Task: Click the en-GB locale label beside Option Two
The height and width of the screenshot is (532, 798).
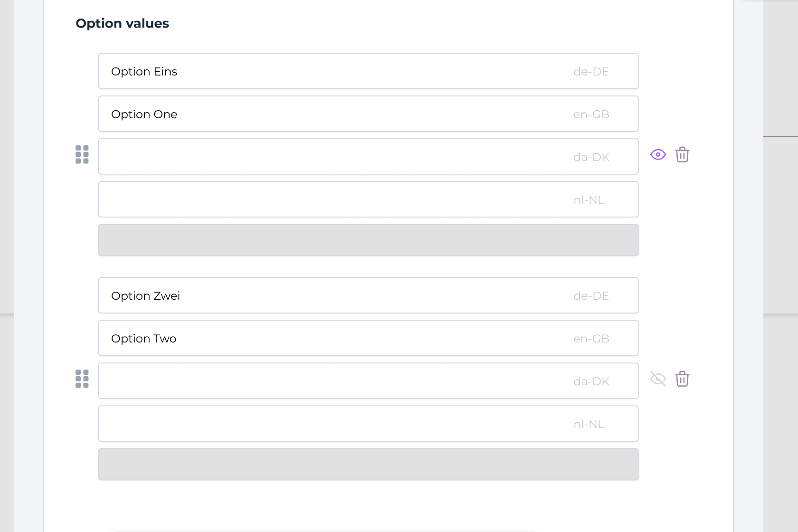Action: (x=591, y=339)
